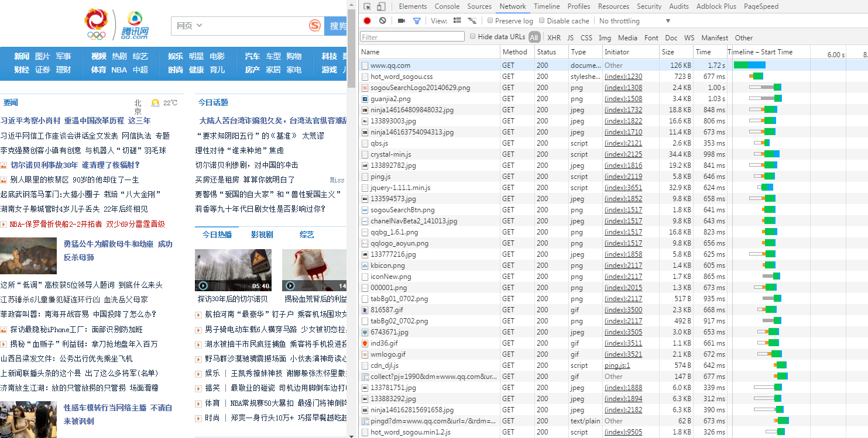This screenshot has width=868, height=438.
Task: Click the Olympic rings emblem logo
Action: pyautogui.click(x=96, y=25)
